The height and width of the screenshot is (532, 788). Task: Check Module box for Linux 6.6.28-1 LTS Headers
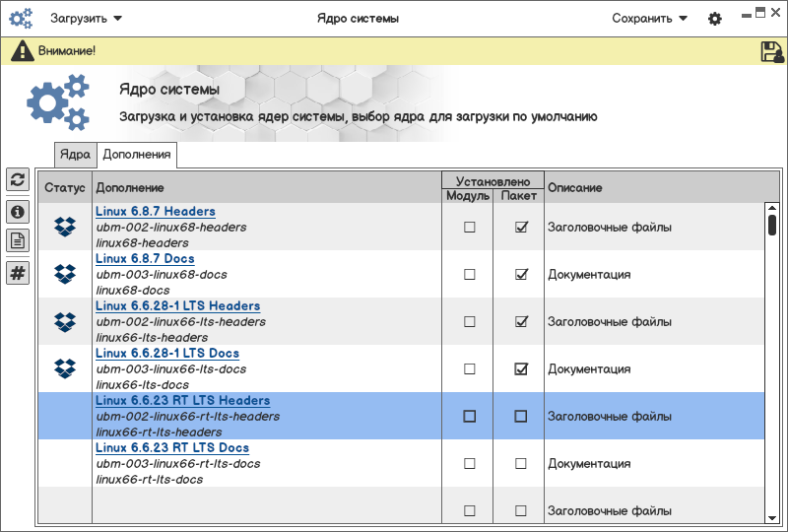tap(469, 321)
